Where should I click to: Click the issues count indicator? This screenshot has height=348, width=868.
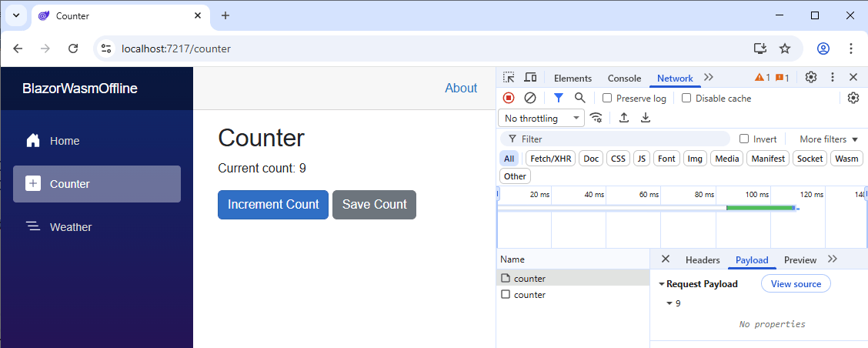pos(782,78)
